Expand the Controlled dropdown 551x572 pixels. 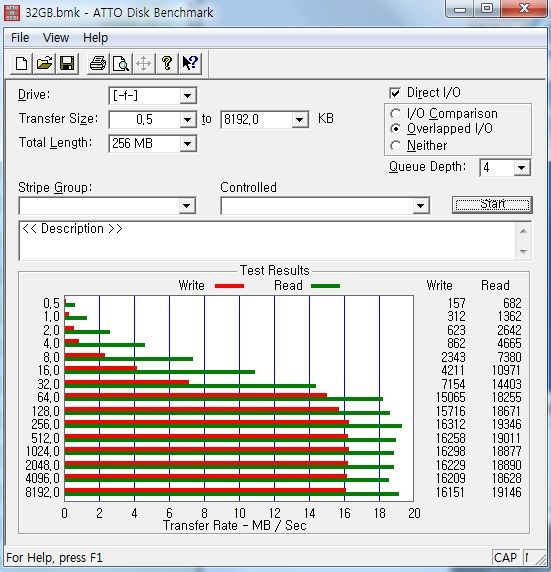pyautogui.click(x=420, y=206)
